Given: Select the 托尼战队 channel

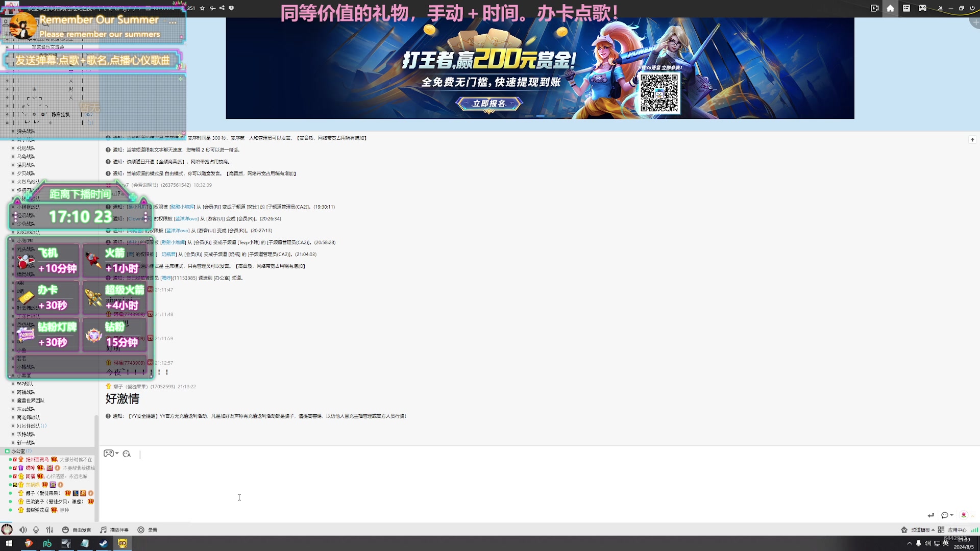Looking at the screenshot, I should pos(26,148).
